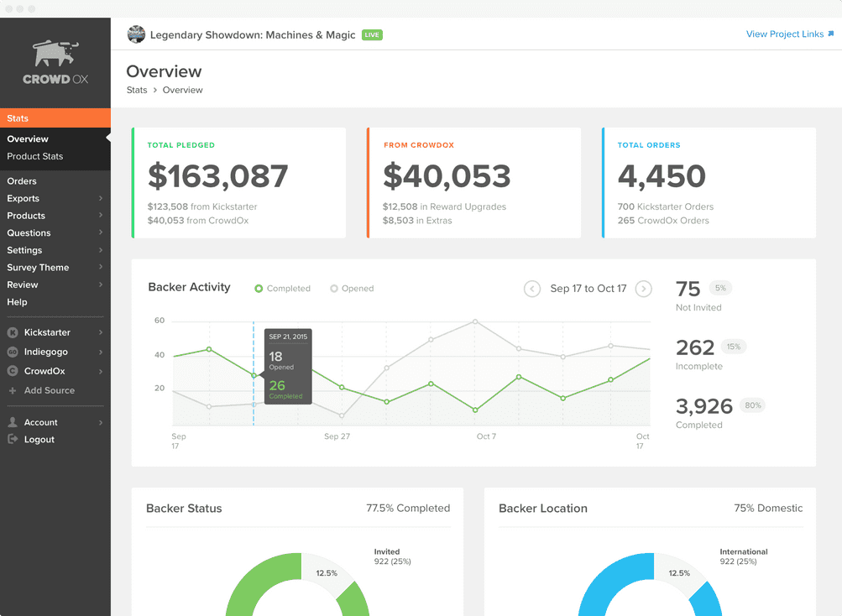This screenshot has width=842, height=616.
Task: Click the Sep 21 point on the green line
Action: [254, 375]
